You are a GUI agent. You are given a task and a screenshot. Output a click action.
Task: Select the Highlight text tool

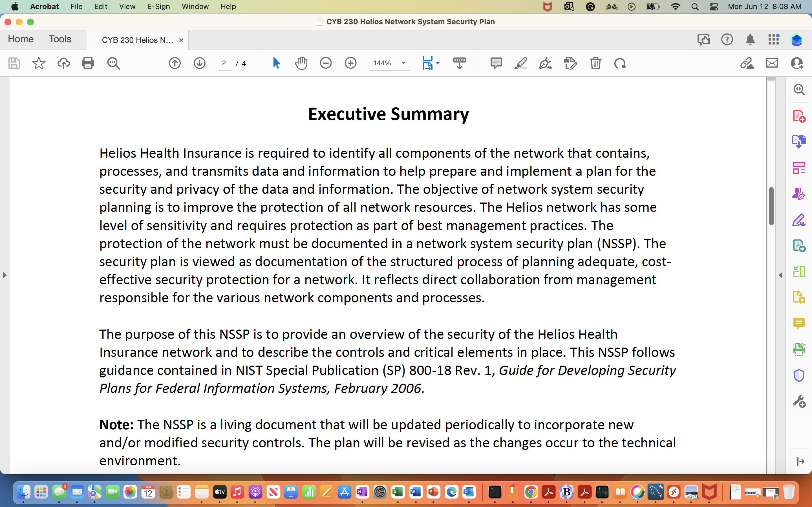(x=521, y=63)
